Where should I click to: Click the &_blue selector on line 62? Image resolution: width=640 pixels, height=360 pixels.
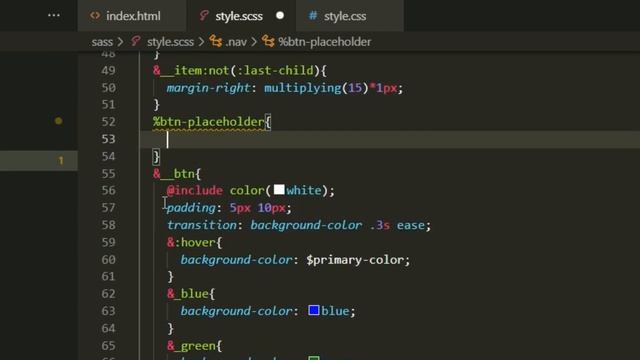point(188,294)
